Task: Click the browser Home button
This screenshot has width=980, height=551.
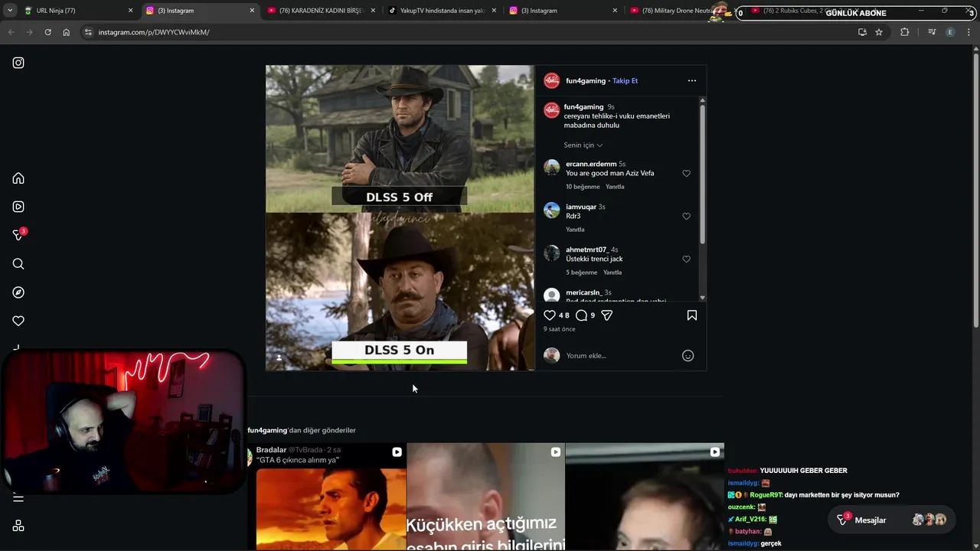Action: click(x=66, y=32)
